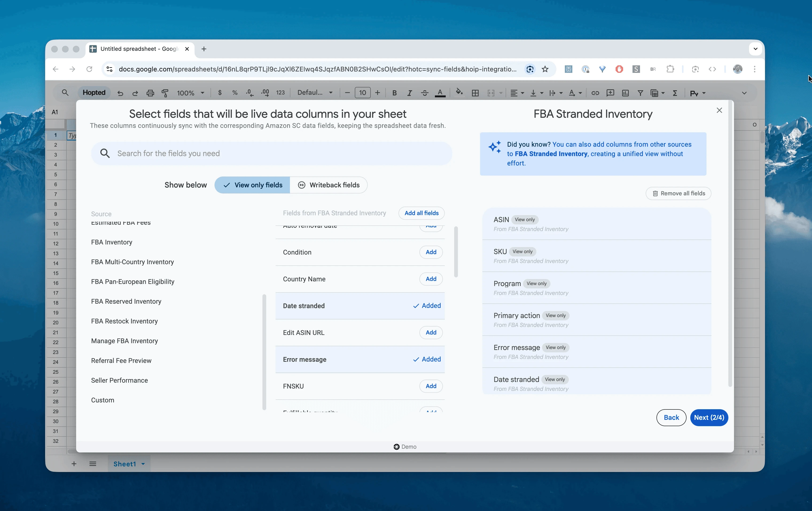The width and height of the screenshot is (812, 511).
Task: Add the Country Name field
Action: (x=431, y=279)
